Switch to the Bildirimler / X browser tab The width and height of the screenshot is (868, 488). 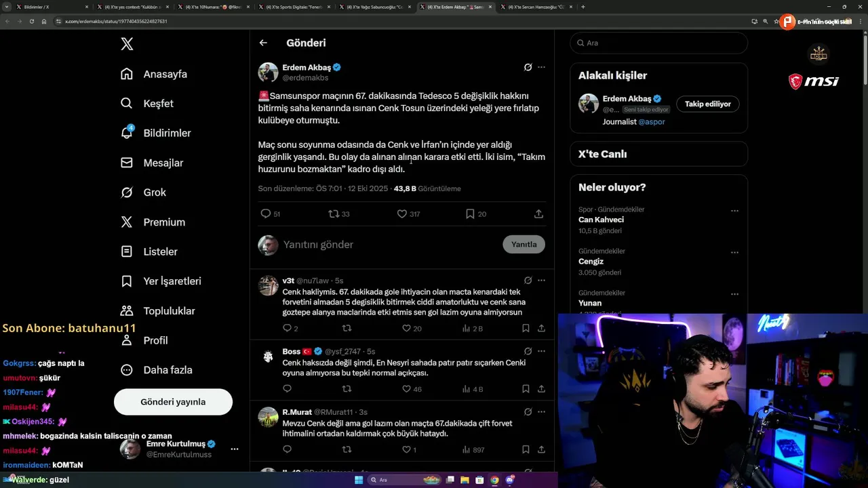(51, 7)
